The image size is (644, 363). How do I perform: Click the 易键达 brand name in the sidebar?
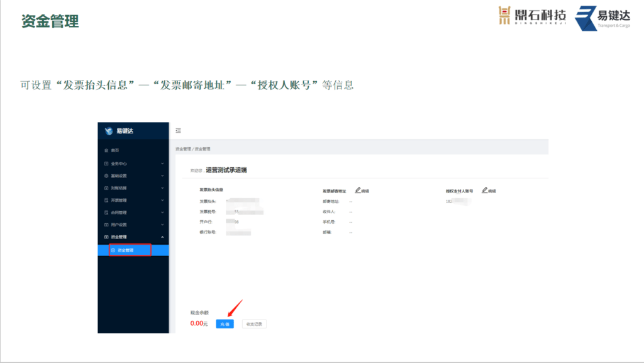coord(125,131)
